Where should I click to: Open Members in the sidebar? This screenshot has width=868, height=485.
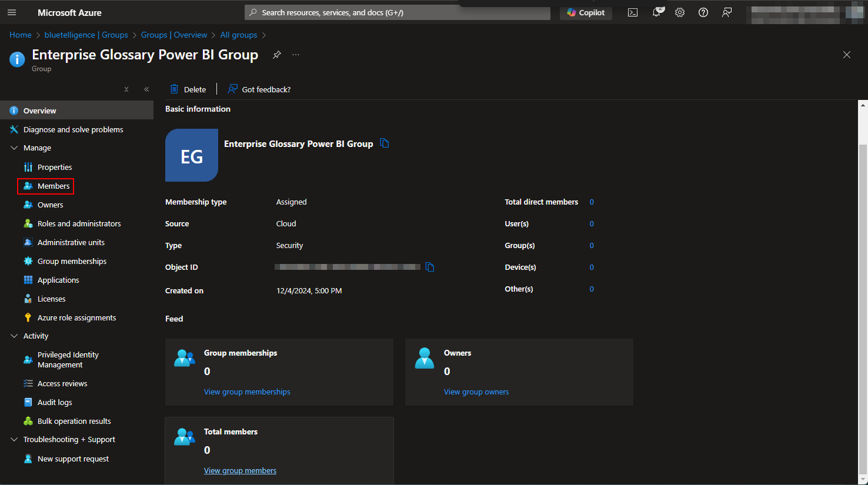(54, 186)
